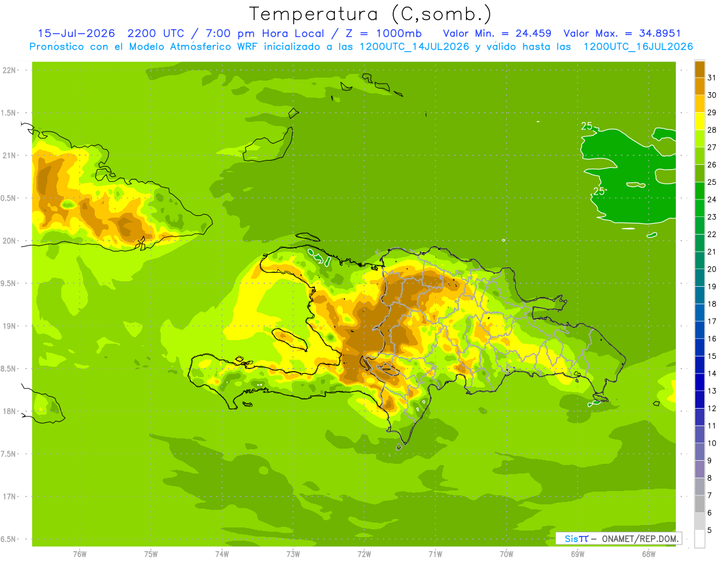Click longitude label "70W"
Image resolution: width=728 pixels, height=562 pixels.
pyautogui.click(x=507, y=554)
